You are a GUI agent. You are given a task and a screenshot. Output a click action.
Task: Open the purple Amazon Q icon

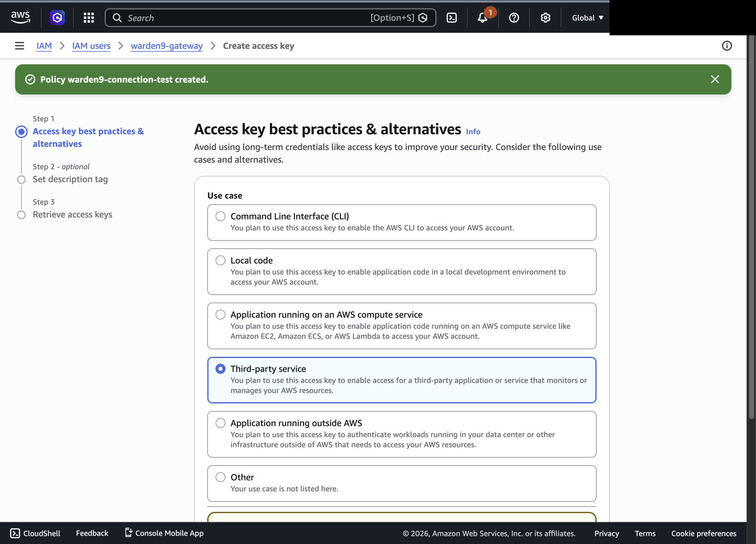point(57,18)
